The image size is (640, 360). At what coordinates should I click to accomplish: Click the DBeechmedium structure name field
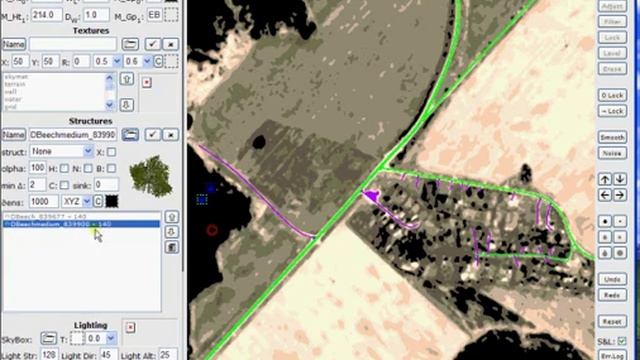pos(73,135)
